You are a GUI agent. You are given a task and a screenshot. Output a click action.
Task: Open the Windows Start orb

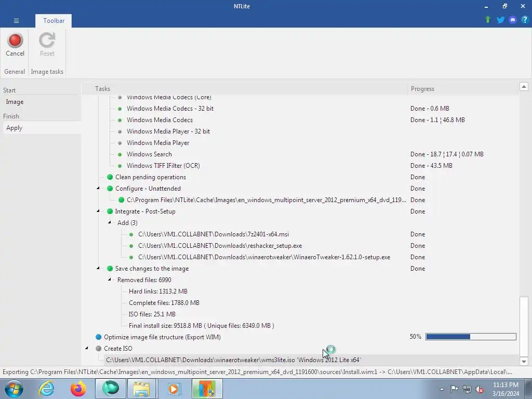click(x=14, y=389)
